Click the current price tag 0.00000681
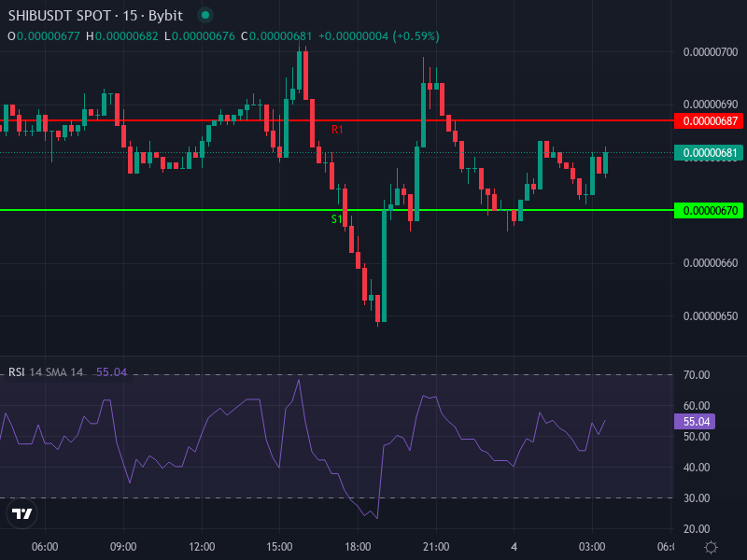The width and height of the screenshot is (747, 560). tap(708, 150)
